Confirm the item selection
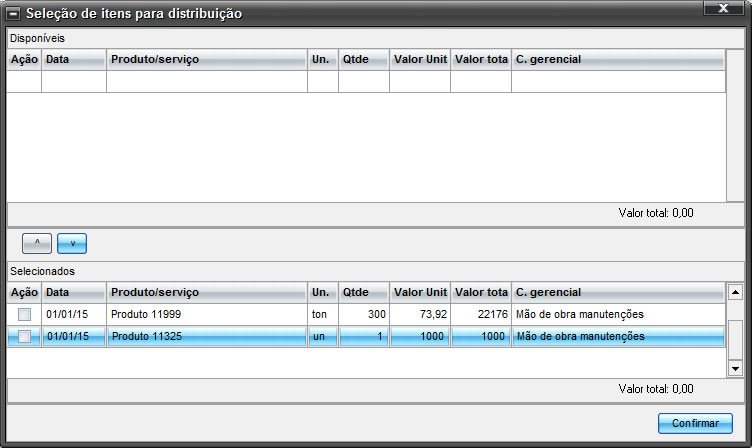The height and width of the screenshot is (448, 752). pyautogui.click(x=695, y=423)
